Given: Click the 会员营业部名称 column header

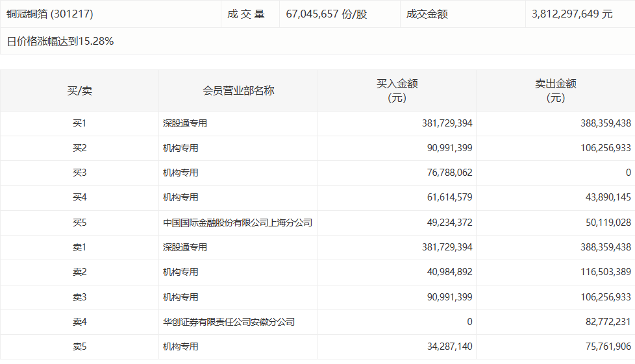Looking at the screenshot, I should 238,91.
